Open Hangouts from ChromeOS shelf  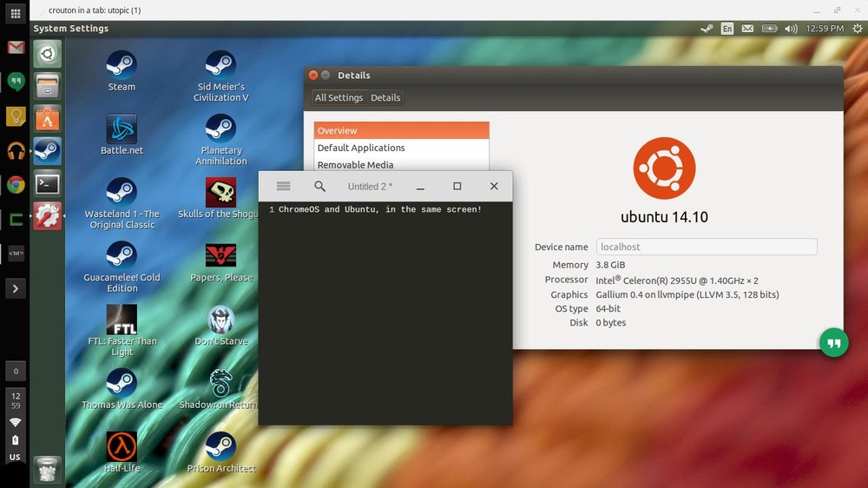point(16,82)
